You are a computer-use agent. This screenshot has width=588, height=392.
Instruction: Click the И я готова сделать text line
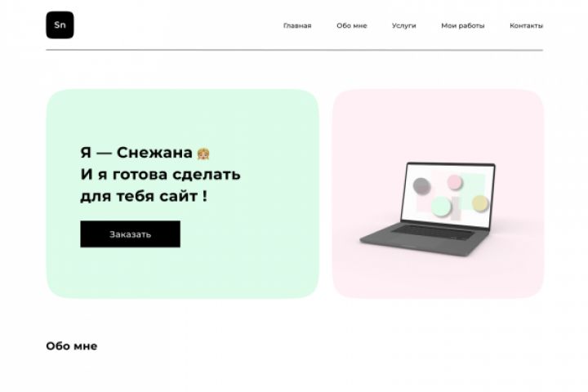click(160, 175)
